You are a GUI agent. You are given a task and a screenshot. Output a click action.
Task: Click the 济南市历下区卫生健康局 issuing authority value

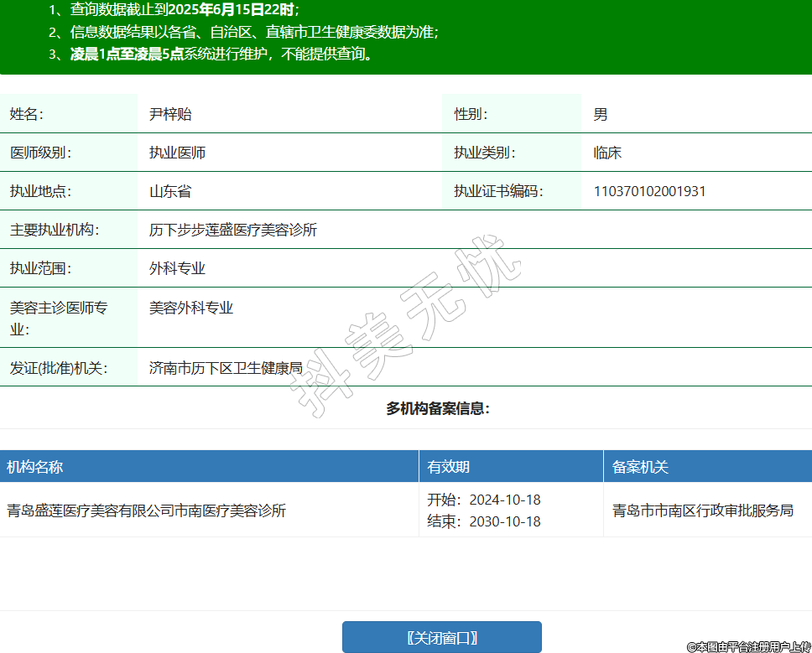pyautogui.click(x=226, y=367)
